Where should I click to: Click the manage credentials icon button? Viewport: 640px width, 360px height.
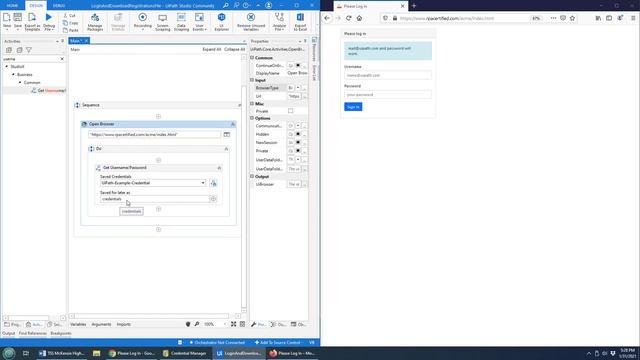click(x=213, y=183)
